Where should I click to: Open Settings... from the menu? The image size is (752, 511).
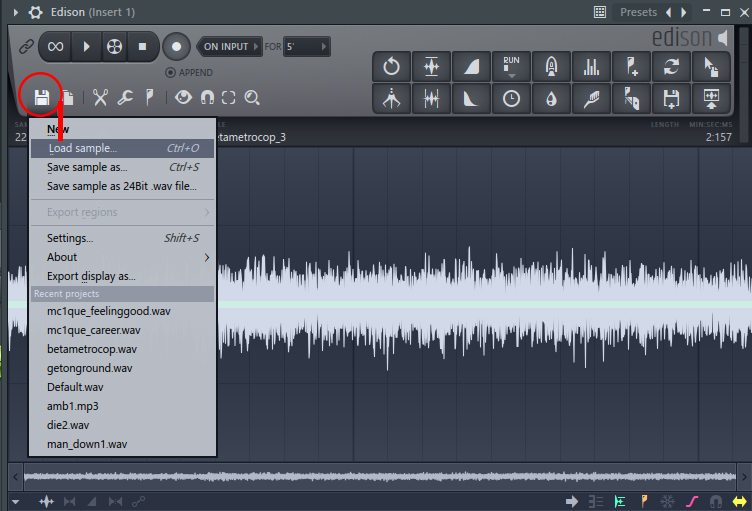tap(122, 238)
